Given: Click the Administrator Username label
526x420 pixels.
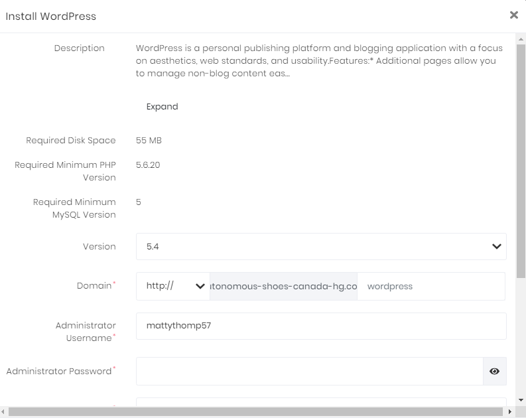Looking at the screenshot, I should 86,332.
